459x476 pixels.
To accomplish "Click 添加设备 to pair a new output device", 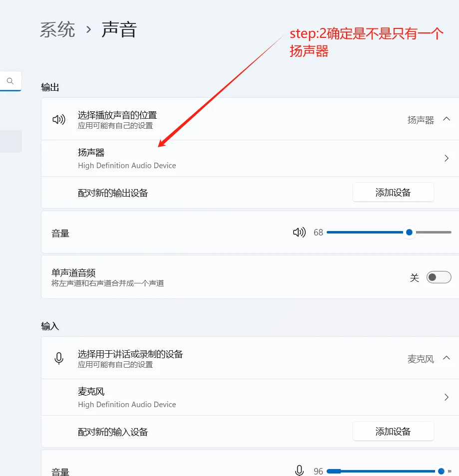I will [x=393, y=192].
